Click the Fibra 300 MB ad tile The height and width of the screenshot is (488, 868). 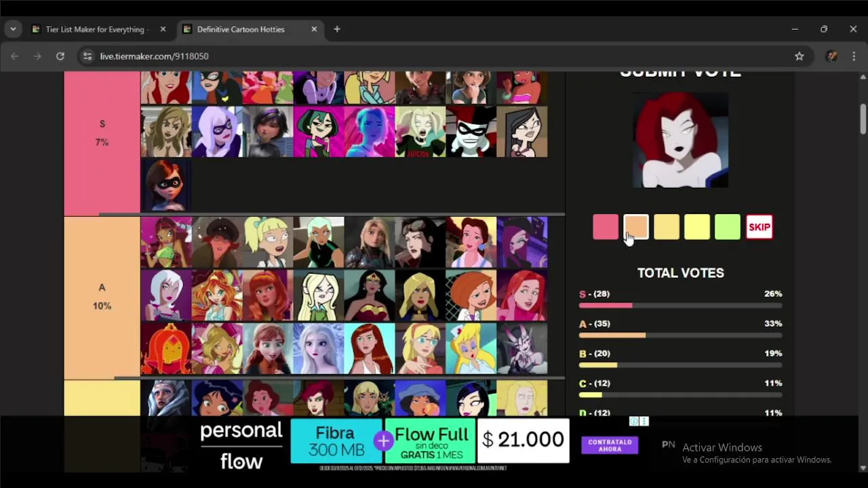pos(336,441)
